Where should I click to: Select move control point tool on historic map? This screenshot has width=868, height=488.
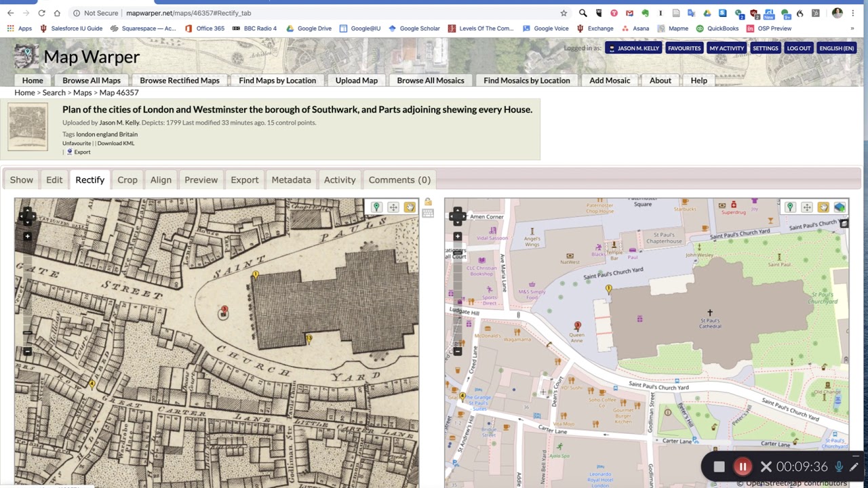point(393,207)
